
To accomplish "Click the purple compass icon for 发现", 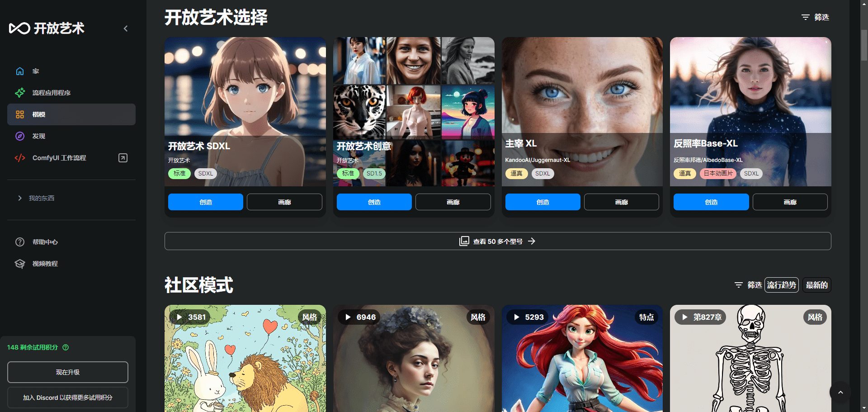I will [20, 136].
